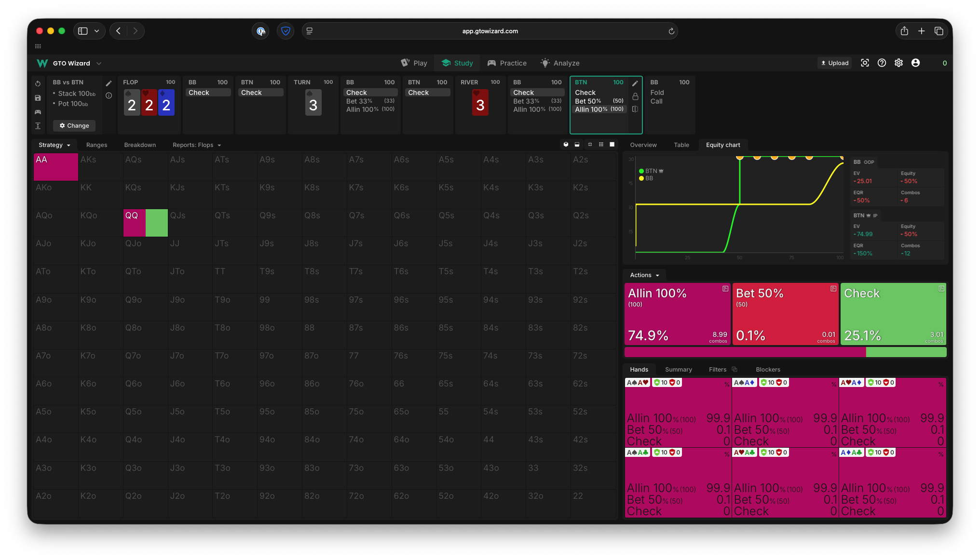Click the screenshot capture icon in header

[x=865, y=63]
